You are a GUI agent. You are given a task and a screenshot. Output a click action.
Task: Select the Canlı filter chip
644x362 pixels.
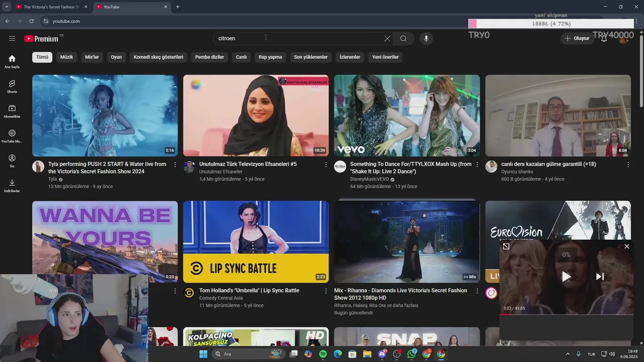tap(242, 57)
